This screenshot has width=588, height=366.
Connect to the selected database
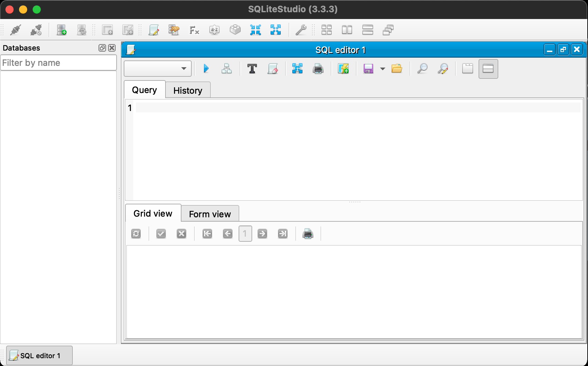pos(16,30)
